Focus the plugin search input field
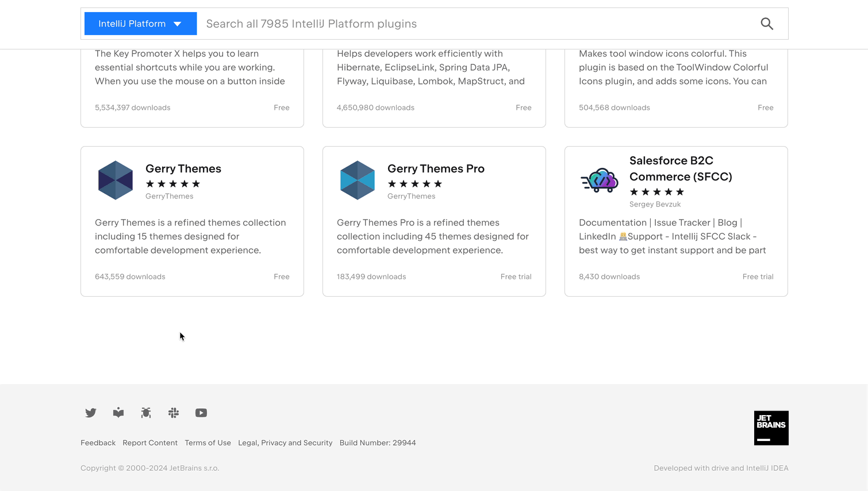The height and width of the screenshot is (491, 868). click(x=477, y=24)
